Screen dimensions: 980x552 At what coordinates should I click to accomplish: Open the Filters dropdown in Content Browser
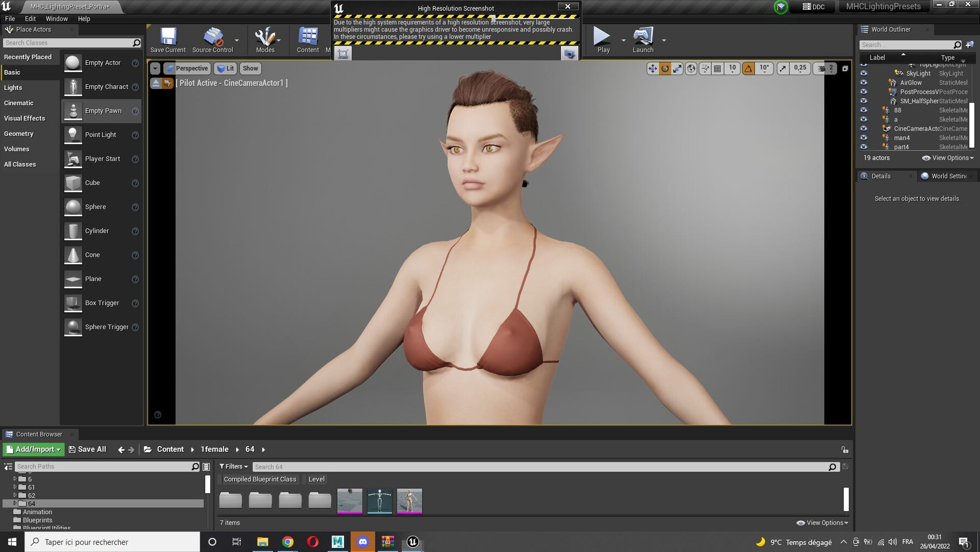234,466
